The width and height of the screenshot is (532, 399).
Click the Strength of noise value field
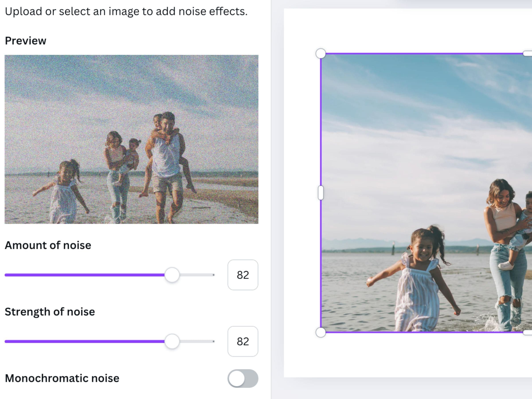pyautogui.click(x=243, y=341)
